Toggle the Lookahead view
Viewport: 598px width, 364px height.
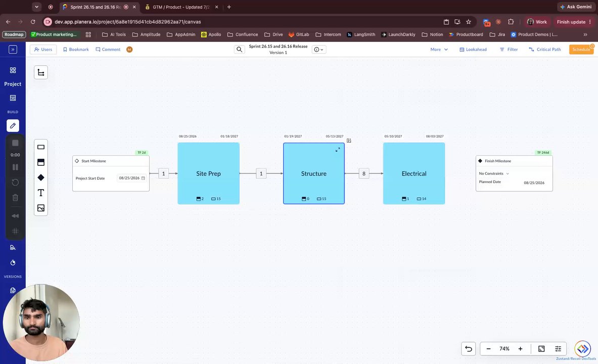pos(473,49)
